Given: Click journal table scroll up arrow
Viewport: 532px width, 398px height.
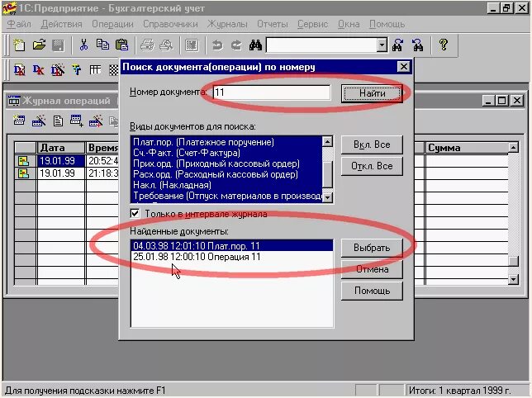Looking at the screenshot, I should (513, 148).
